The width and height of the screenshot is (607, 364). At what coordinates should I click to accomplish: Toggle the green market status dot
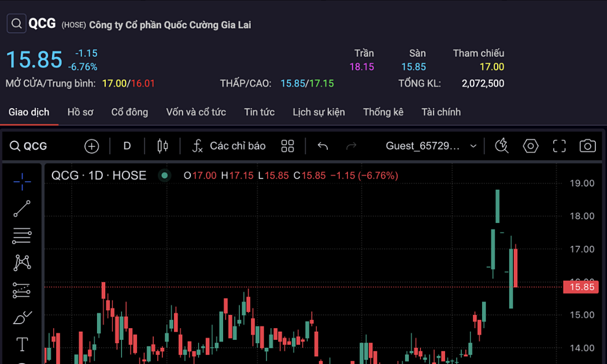[x=165, y=176]
